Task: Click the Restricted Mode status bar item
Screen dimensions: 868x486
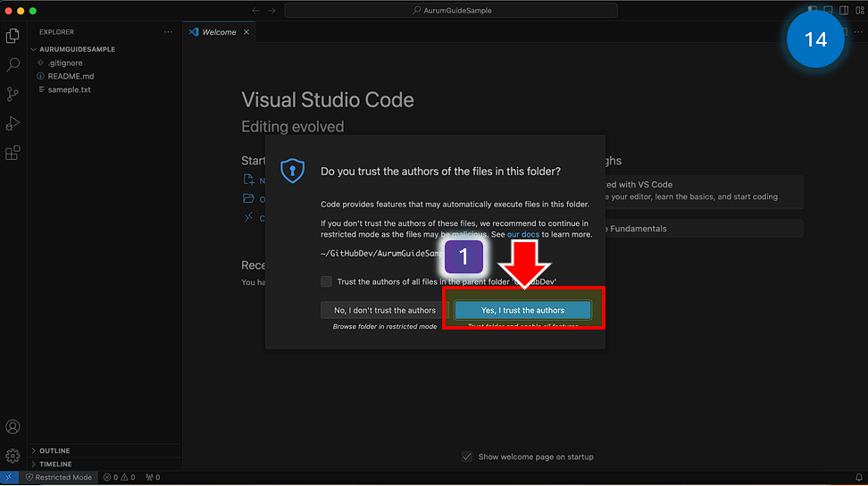Action: pos(59,477)
